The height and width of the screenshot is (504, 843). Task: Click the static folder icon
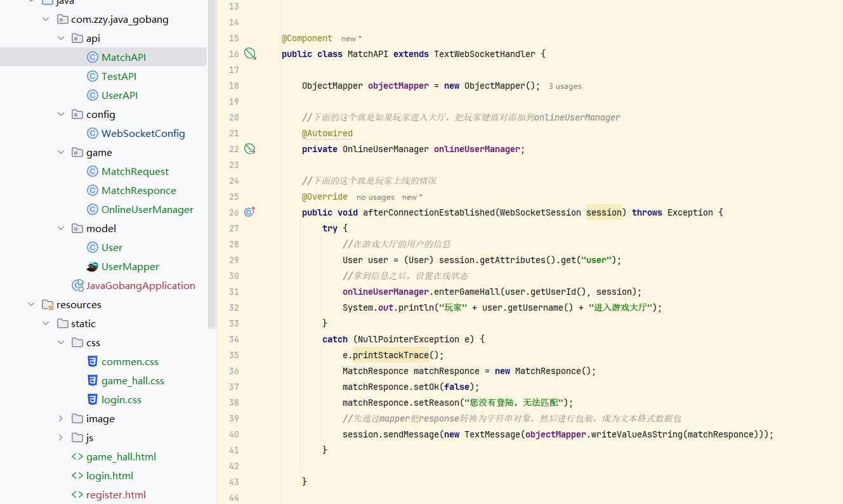(62, 323)
